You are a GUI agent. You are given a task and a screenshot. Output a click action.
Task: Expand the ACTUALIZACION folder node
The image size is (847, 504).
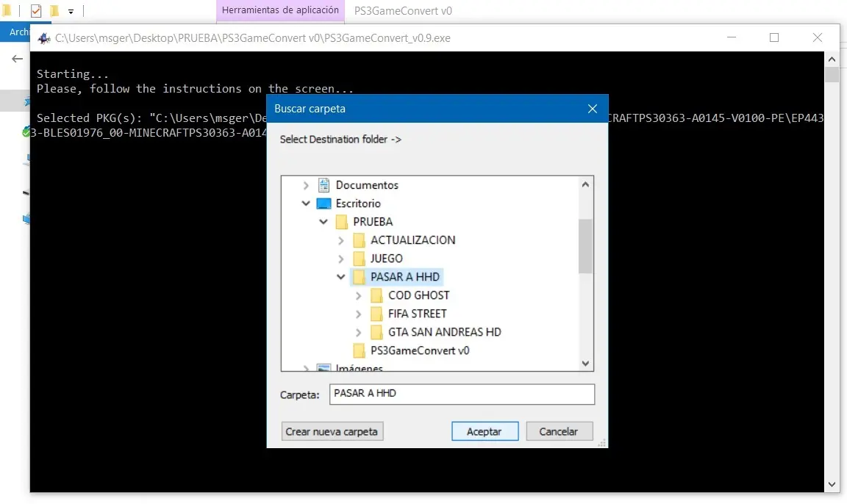341,240
